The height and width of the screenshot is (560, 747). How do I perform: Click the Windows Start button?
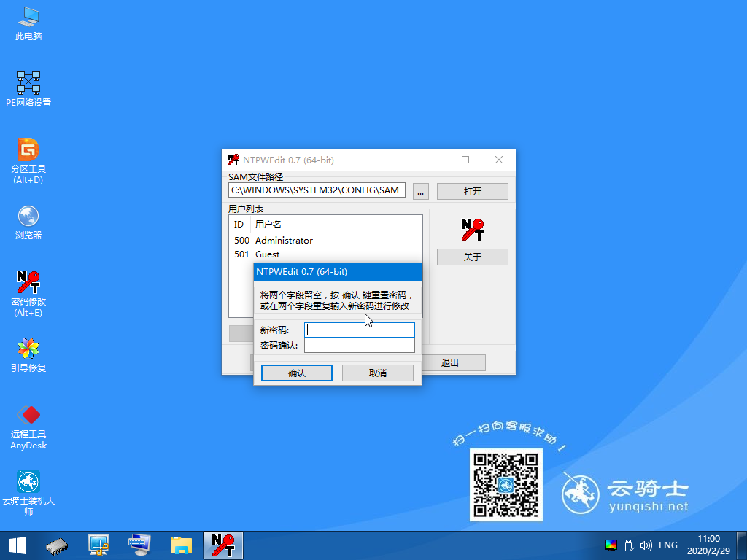[18, 545]
